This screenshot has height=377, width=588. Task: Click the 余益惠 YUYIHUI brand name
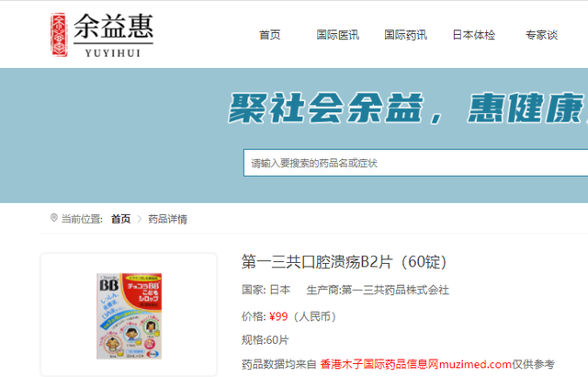point(113,36)
